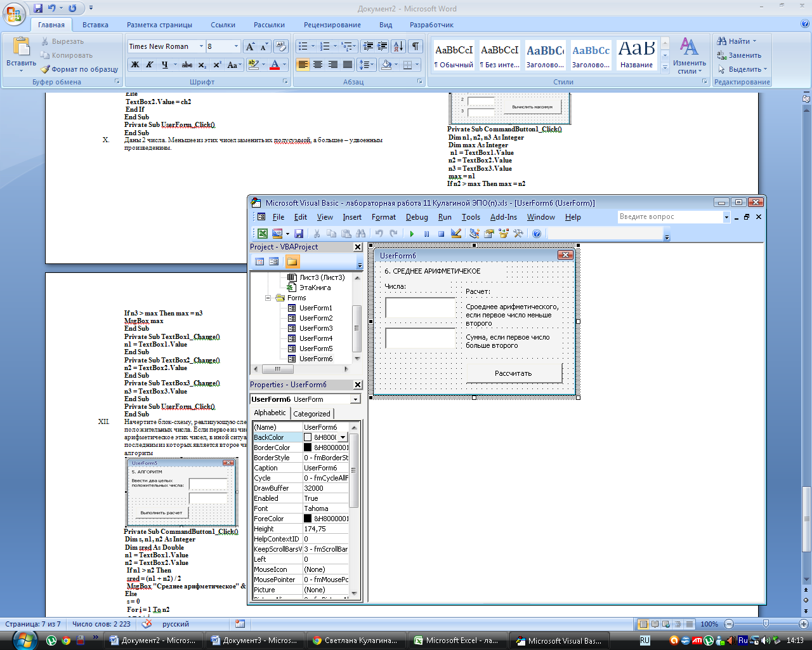Run the macro with the green play icon
Image resolution: width=812 pixels, height=650 pixels.
pos(412,234)
